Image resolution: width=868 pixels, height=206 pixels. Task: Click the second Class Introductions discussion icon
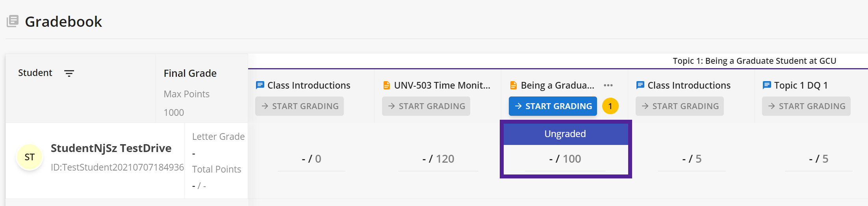coord(640,85)
